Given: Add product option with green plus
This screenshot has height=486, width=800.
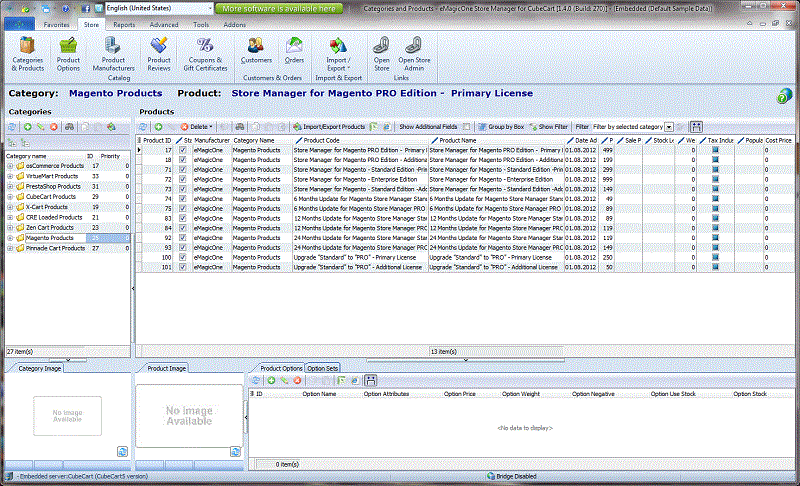Looking at the screenshot, I should [271, 380].
